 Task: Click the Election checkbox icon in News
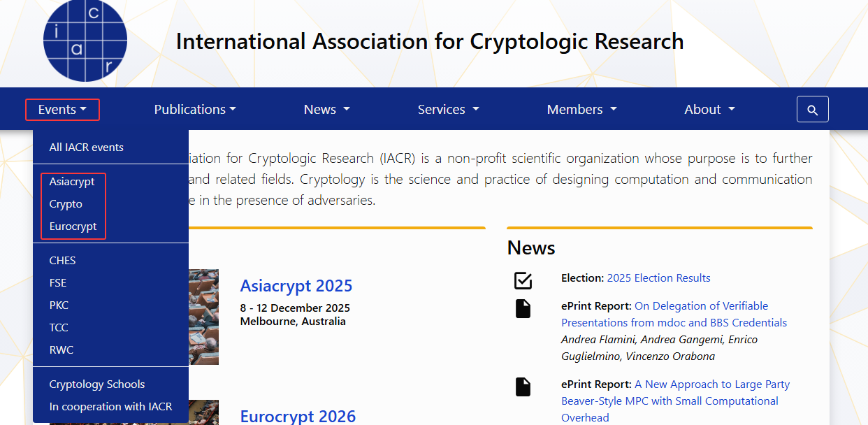pos(523,280)
